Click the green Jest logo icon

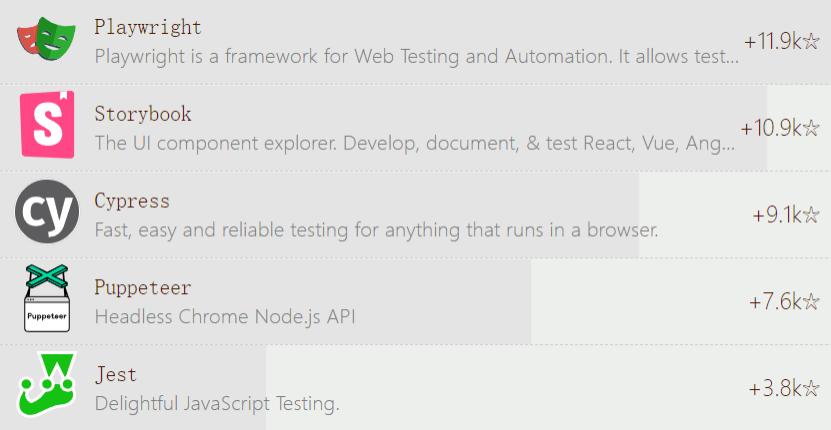tap(46, 384)
